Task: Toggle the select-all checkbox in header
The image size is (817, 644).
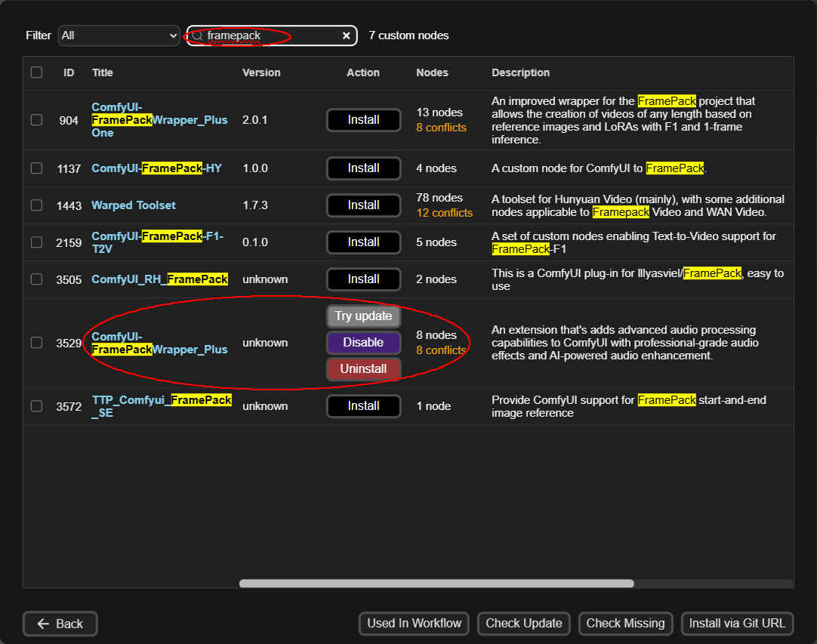Action: 36,72
